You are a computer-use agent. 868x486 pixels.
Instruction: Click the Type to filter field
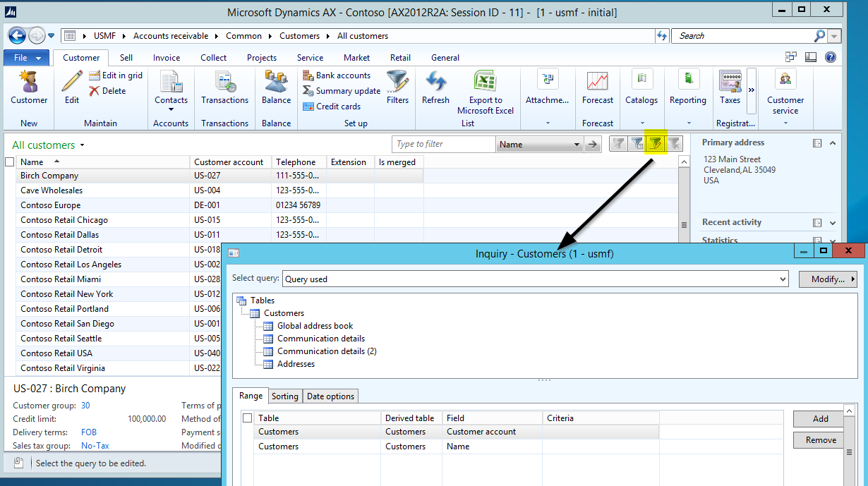(x=443, y=145)
